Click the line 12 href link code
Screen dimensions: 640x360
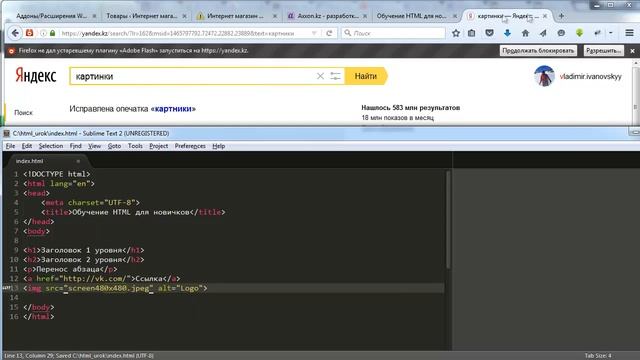tap(102, 279)
